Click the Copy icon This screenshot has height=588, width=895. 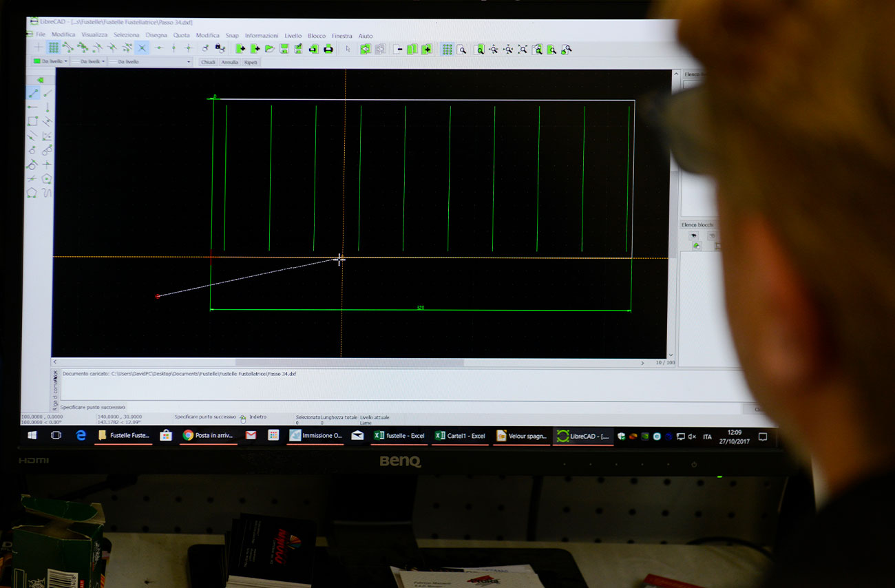coord(412,49)
